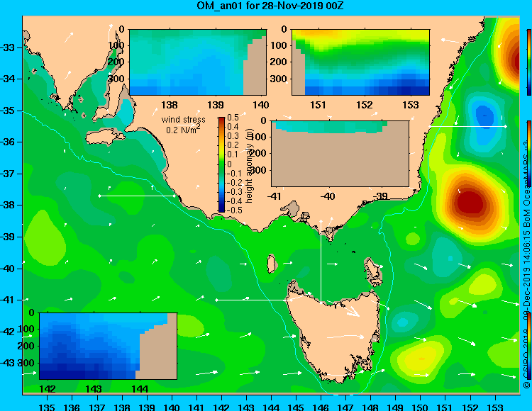Click the large wind arrow over northern Tasmania
Screen dimensions: 532x411
tap(348, 310)
